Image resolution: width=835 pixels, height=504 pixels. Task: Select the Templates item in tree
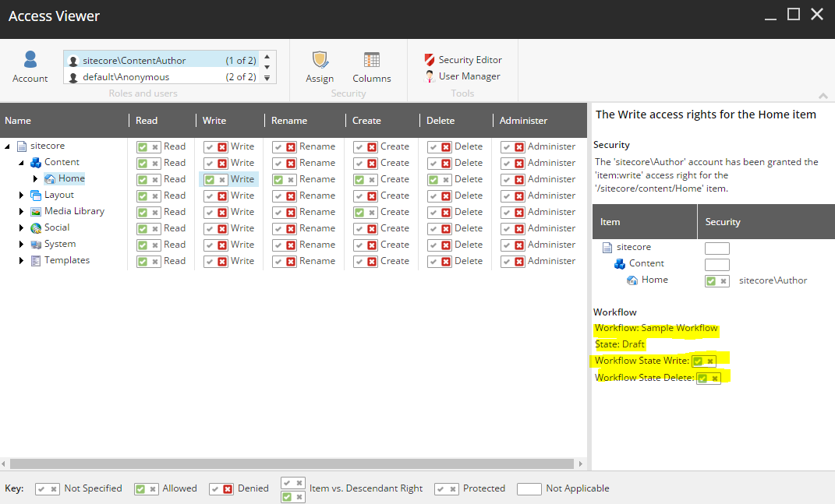point(67,260)
